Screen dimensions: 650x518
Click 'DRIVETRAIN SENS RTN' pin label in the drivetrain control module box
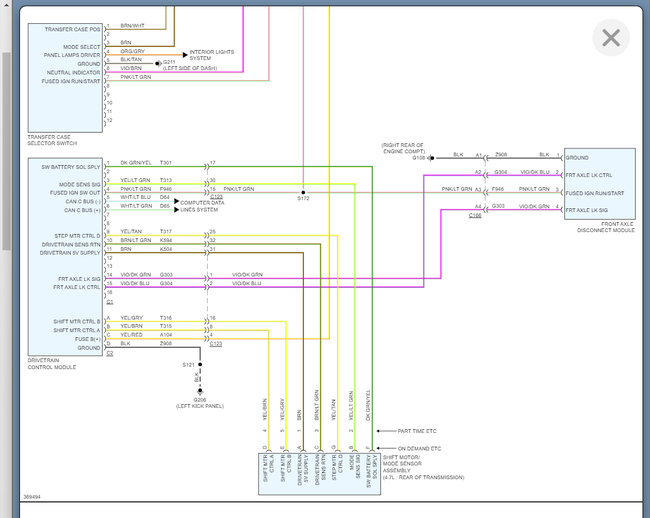pos(71,244)
